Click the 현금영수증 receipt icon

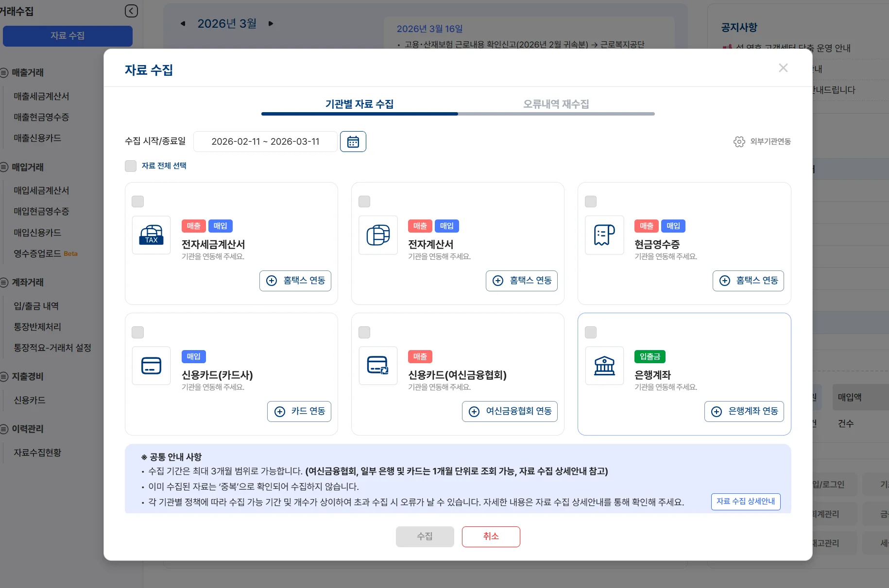(x=604, y=235)
